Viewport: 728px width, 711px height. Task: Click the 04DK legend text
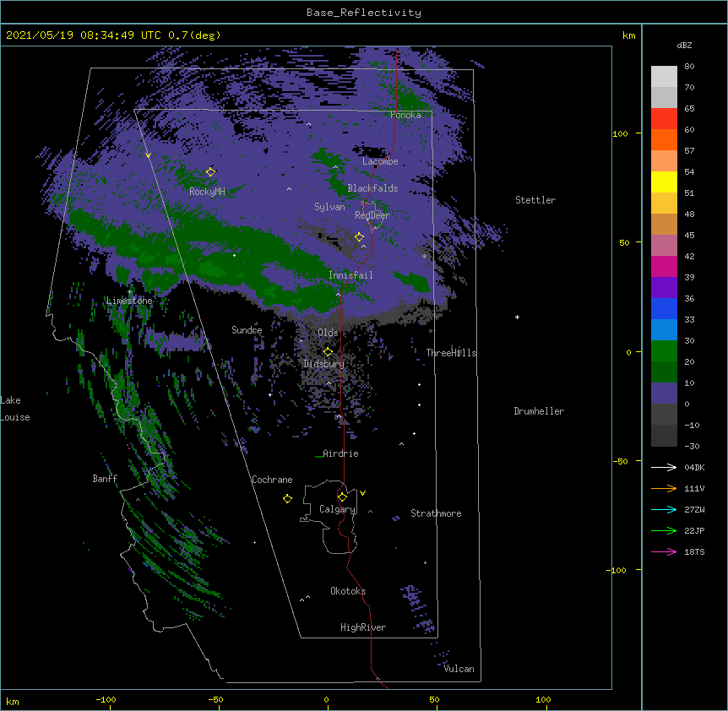[694, 467]
